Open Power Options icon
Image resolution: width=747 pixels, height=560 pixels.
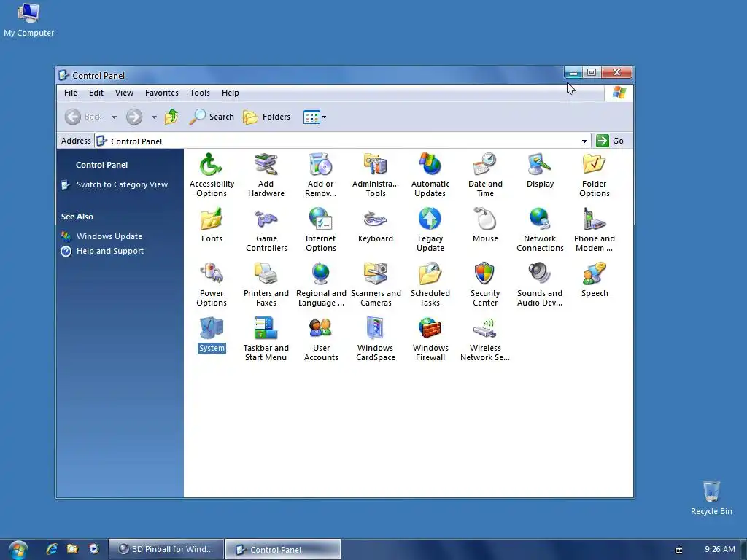click(x=212, y=284)
